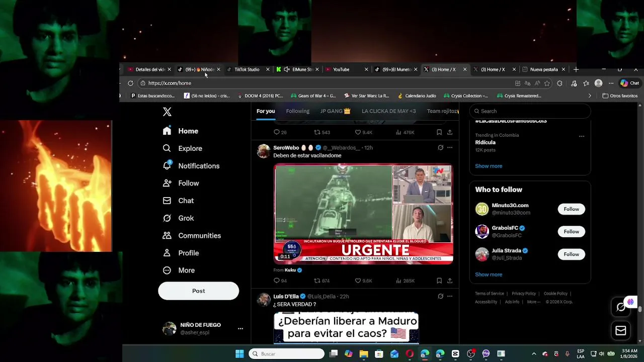Repost the SeroWebo post showing 874 reposts
The image size is (644, 362).
321,281
